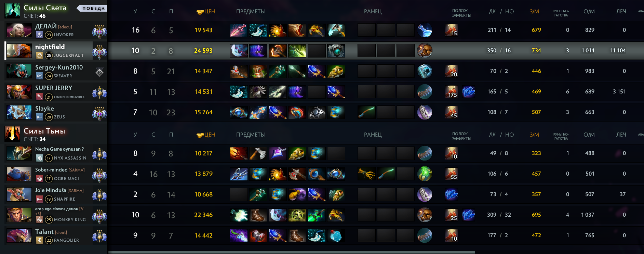Click the horizontal scrollbar at bottom
Viewport: 644px width, 254px height.
[x=291, y=252]
